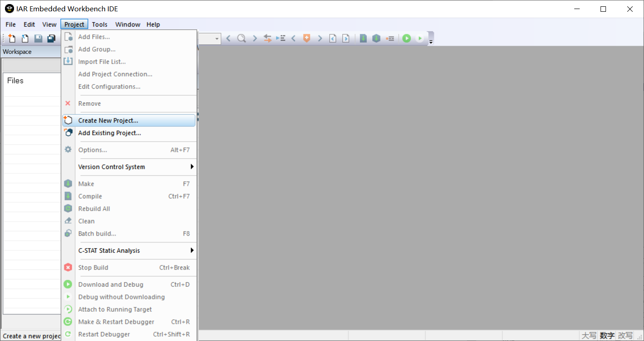Compile the current file via toolbar icon
Viewport: 644px width, 341px height.
[x=363, y=38]
